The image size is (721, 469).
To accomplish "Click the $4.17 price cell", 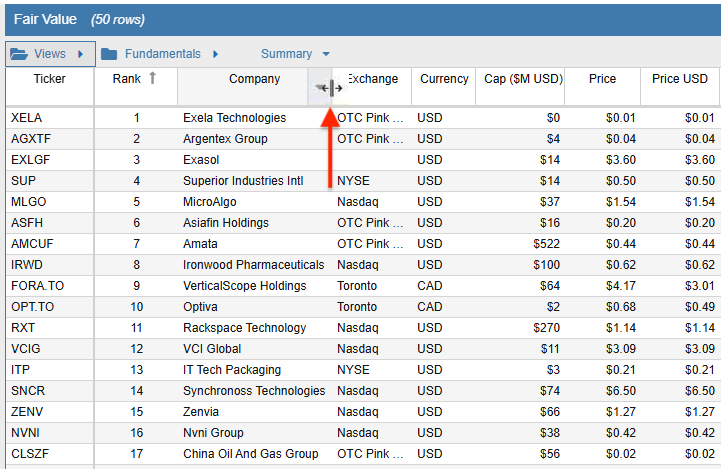I will pyautogui.click(x=621, y=286).
